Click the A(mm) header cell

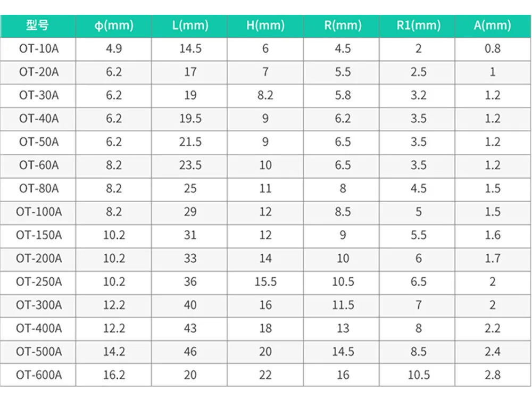click(493, 26)
